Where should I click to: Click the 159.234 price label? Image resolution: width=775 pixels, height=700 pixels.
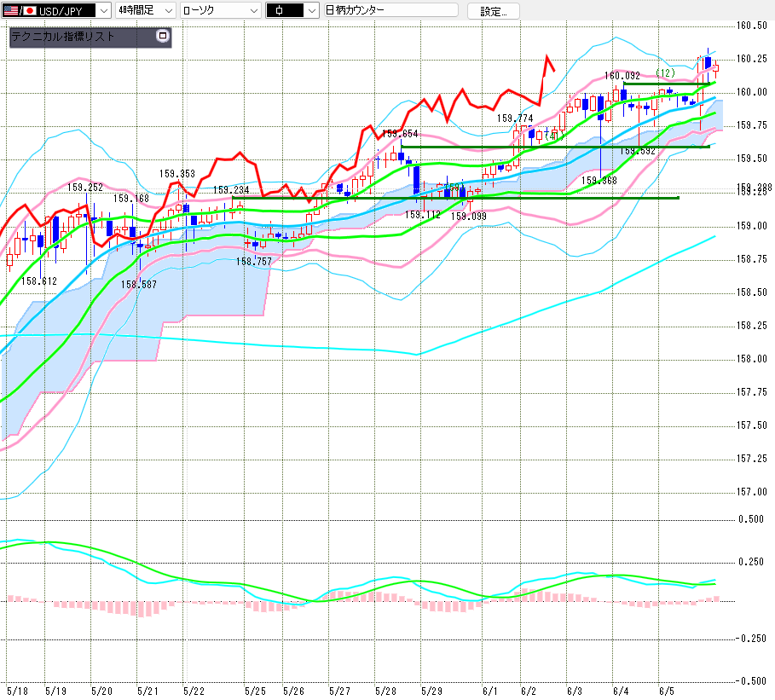pos(231,190)
